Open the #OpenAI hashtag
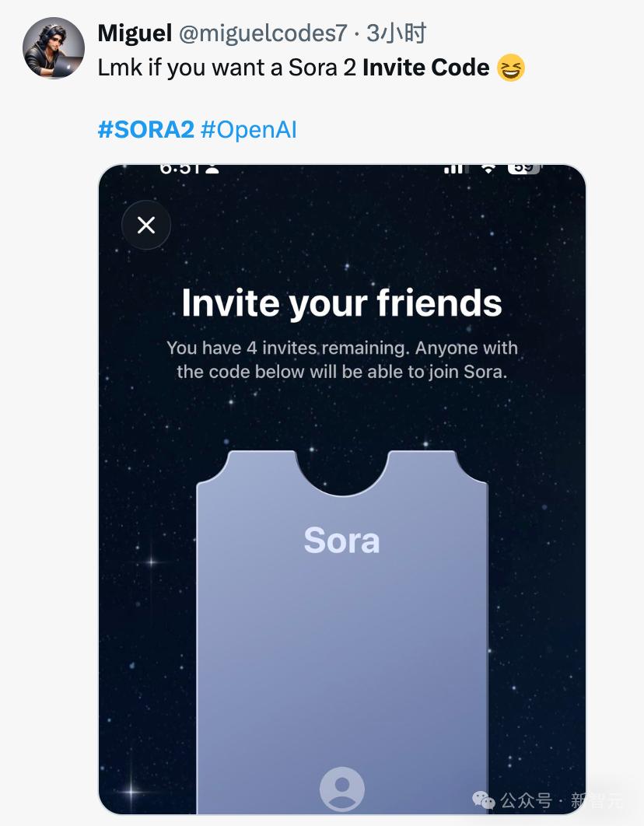The height and width of the screenshot is (826, 644). (x=248, y=129)
